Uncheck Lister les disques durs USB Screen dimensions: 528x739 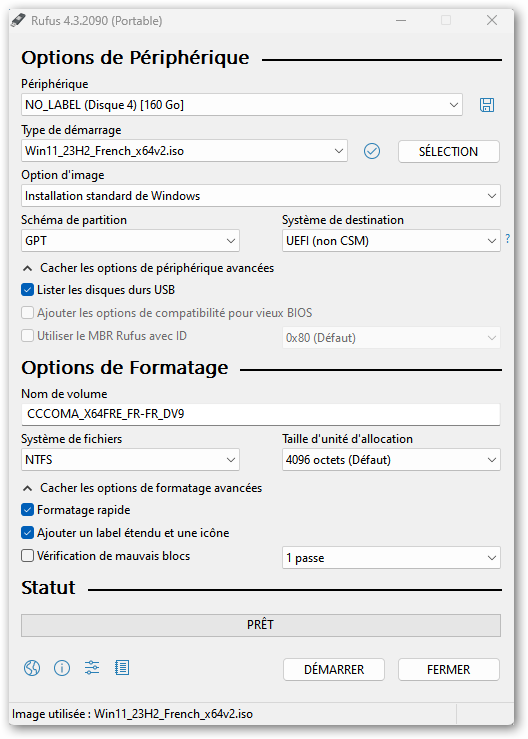tap(27, 290)
